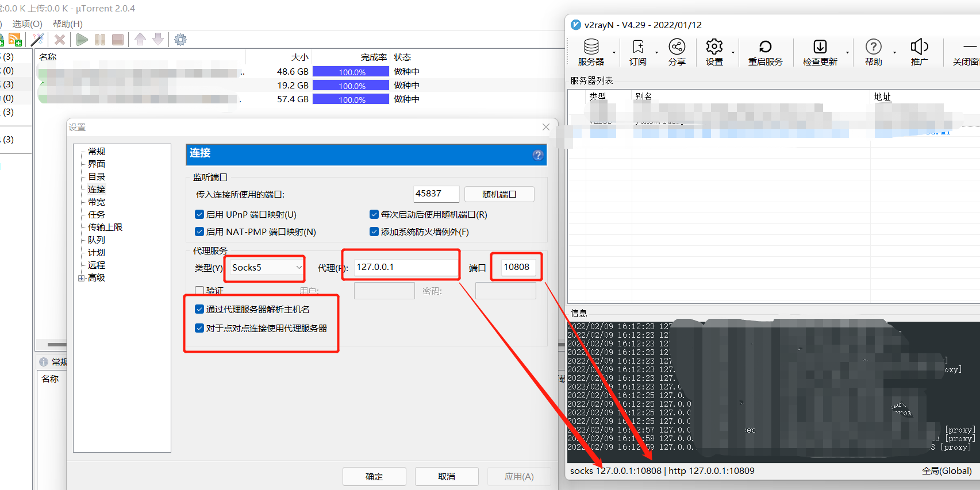980x490 pixels.
Task: Click the proxy address field 127.0.0.1
Action: pos(406,267)
